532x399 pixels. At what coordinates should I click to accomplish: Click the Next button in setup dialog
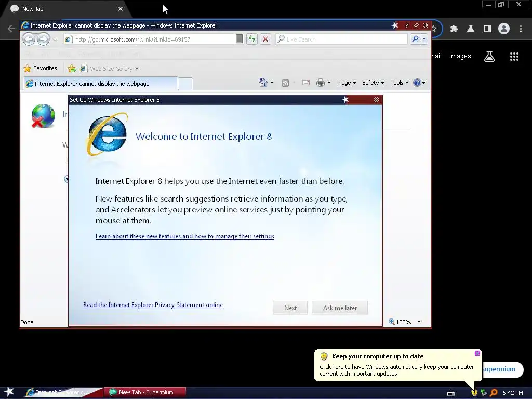(290, 308)
